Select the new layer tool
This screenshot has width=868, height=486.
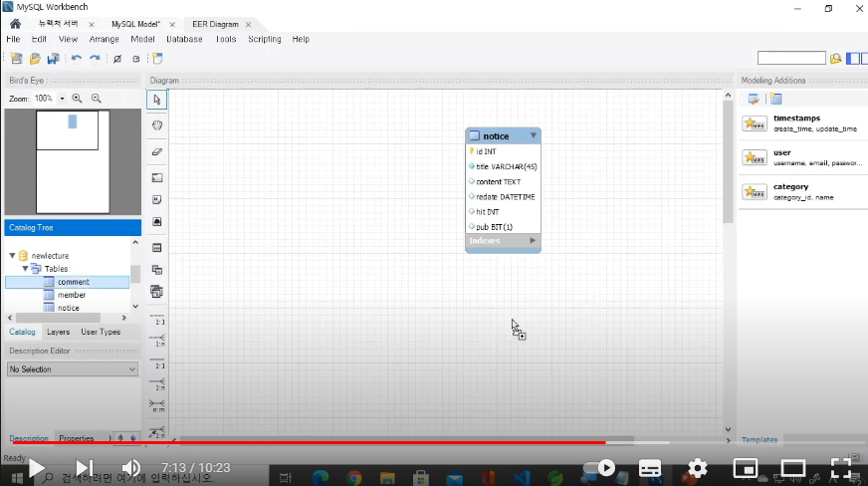point(157,177)
